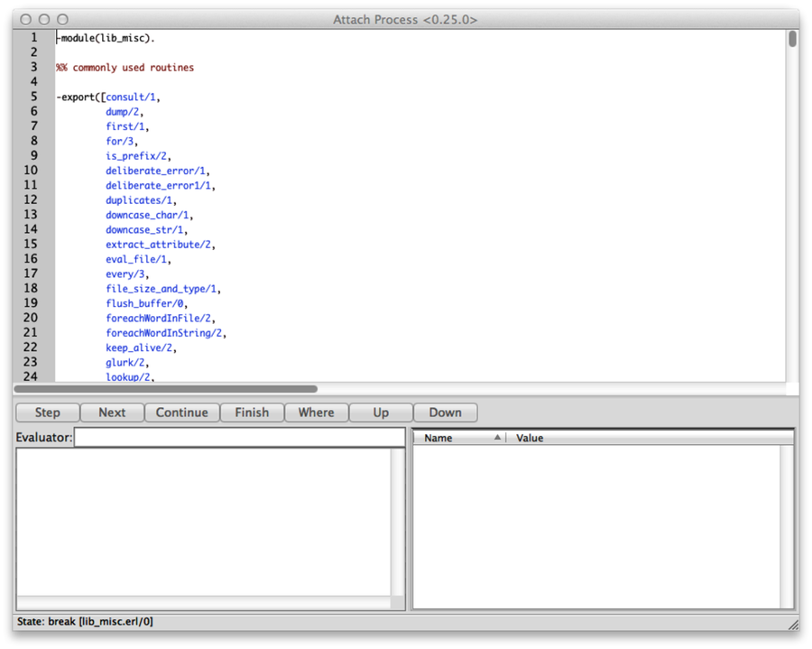This screenshot has width=812, height=649.
Task: Click Next to step over the current line
Action: coord(112,412)
